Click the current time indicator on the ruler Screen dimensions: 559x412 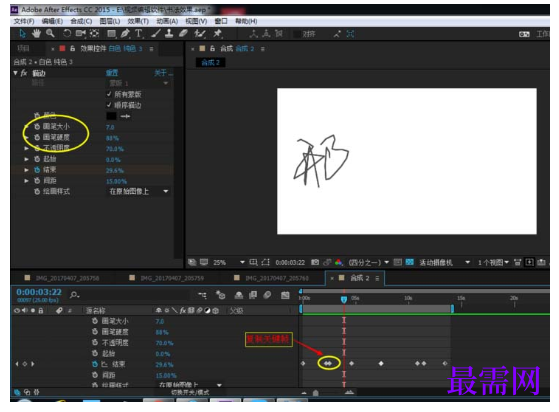point(344,299)
